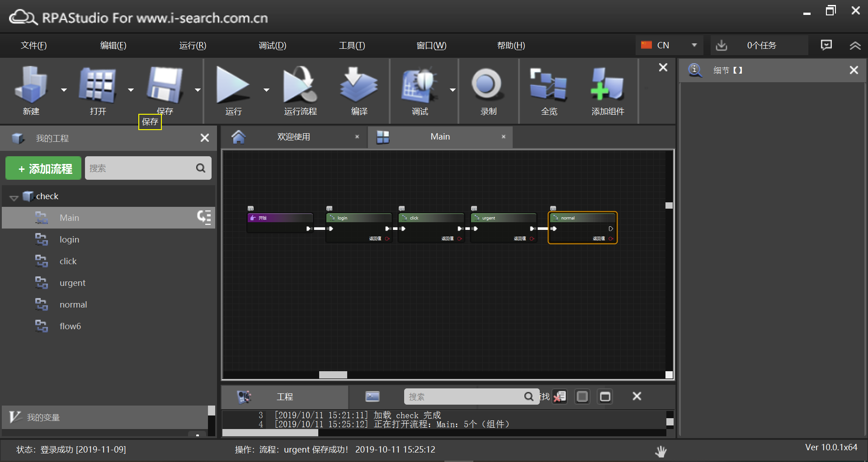Image resolution: width=868 pixels, height=462 pixels.
Task: Click the canvas vertical scrollbar thumb
Action: (669, 205)
